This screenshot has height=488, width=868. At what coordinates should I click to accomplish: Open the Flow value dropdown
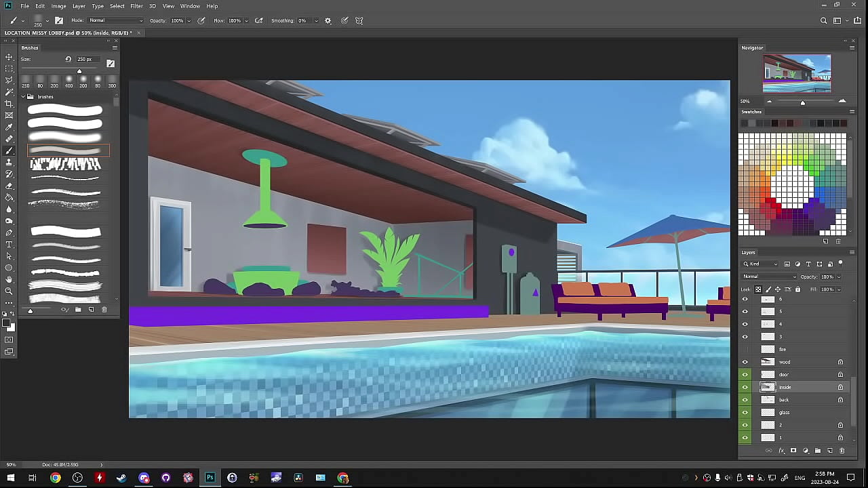(245, 20)
